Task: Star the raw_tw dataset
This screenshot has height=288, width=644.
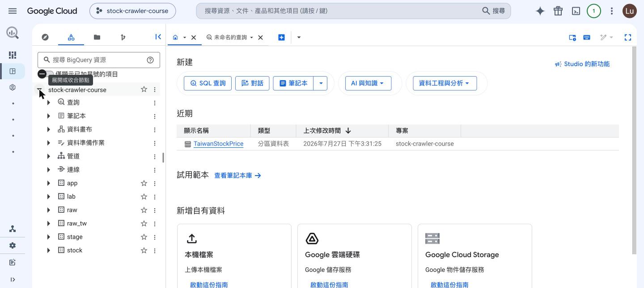Action: point(144,224)
